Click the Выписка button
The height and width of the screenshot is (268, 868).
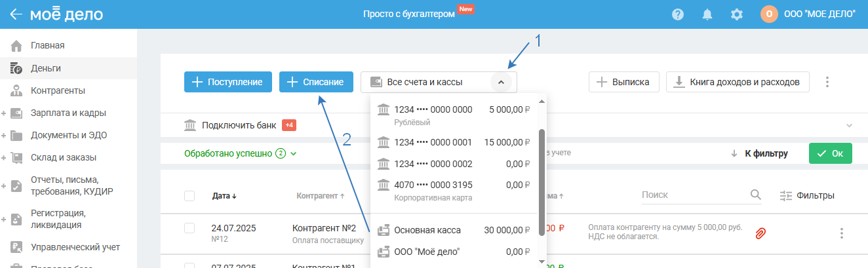[623, 82]
